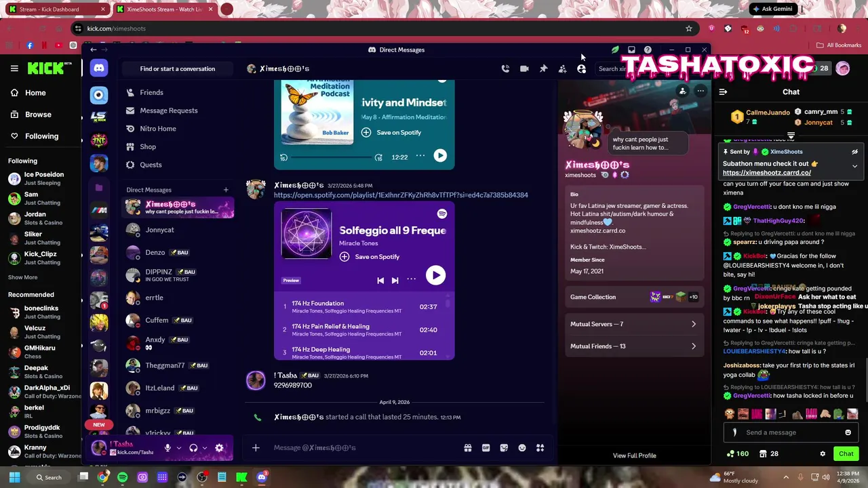Open profile more options three dots
The width and height of the screenshot is (868, 488).
coord(701,91)
